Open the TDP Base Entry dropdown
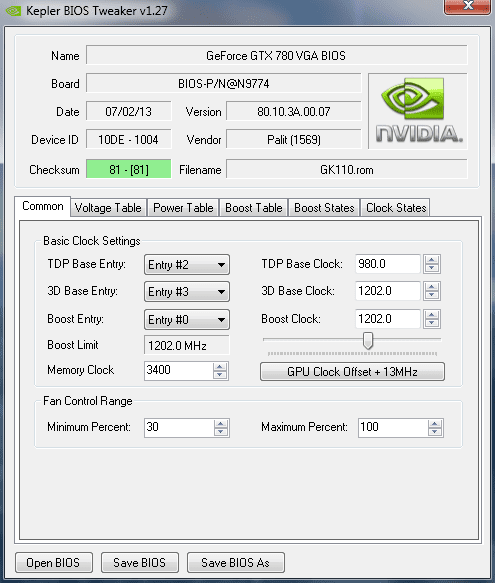The image size is (495, 583). tap(187, 265)
